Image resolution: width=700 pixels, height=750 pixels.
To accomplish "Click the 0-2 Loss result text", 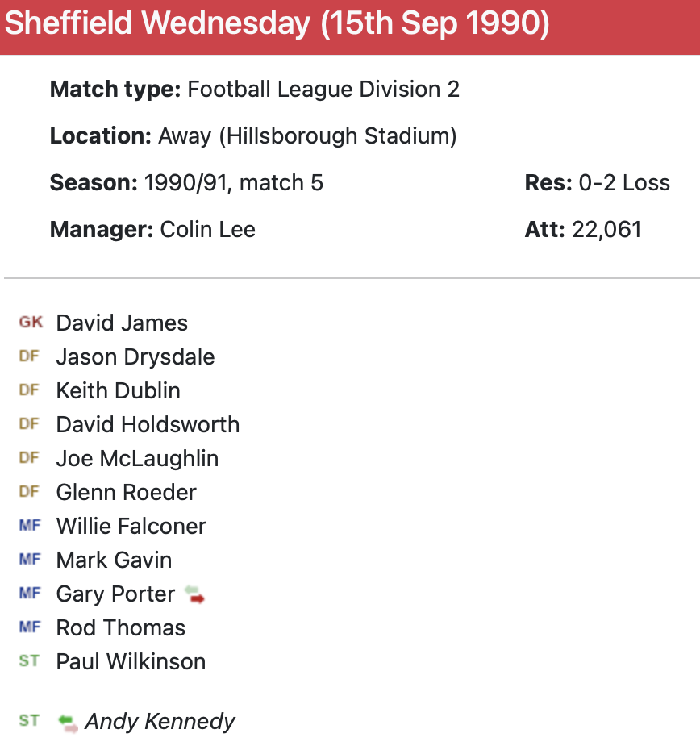I will (624, 183).
